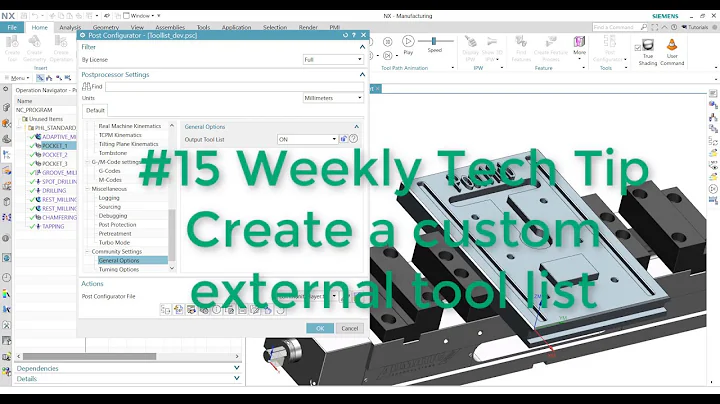The width and height of the screenshot is (720, 404).
Task: Switch to Geometry View icon
Action: 58,78
